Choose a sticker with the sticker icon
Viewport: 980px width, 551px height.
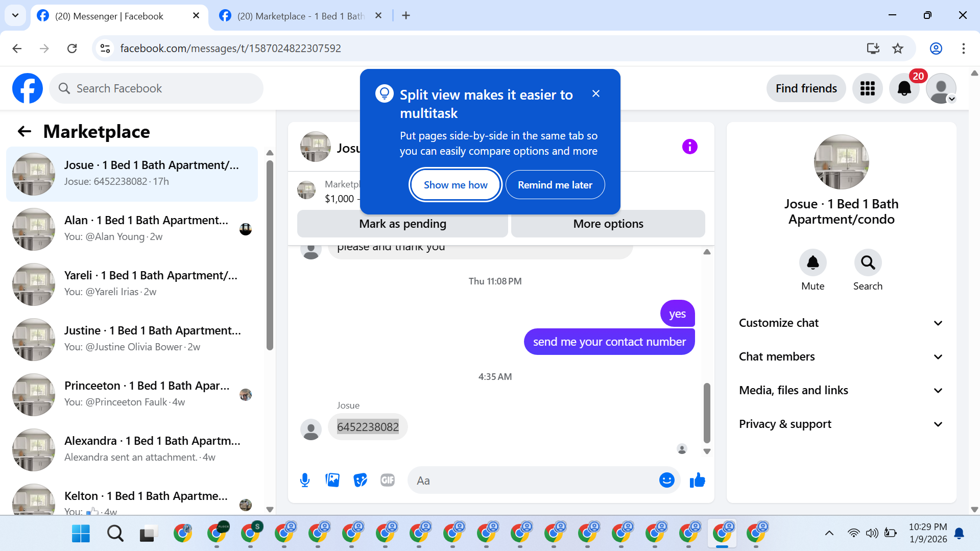coord(360,480)
